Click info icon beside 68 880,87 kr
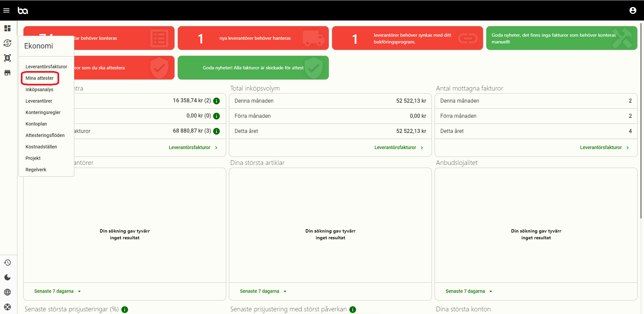The width and height of the screenshot is (644, 314). [216, 131]
